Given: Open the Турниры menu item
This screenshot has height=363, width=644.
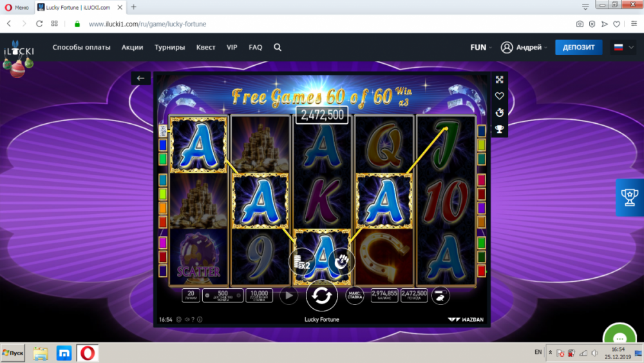Looking at the screenshot, I should point(169,47).
